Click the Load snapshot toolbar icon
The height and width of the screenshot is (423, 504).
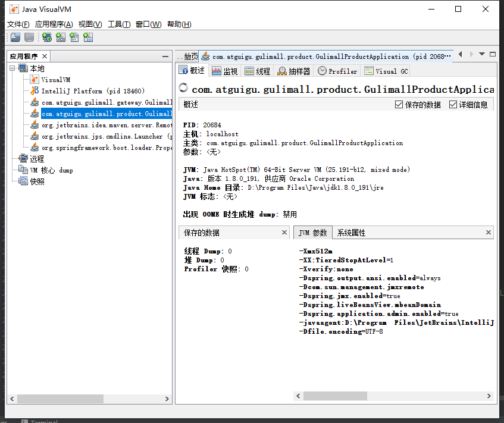[15, 37]
